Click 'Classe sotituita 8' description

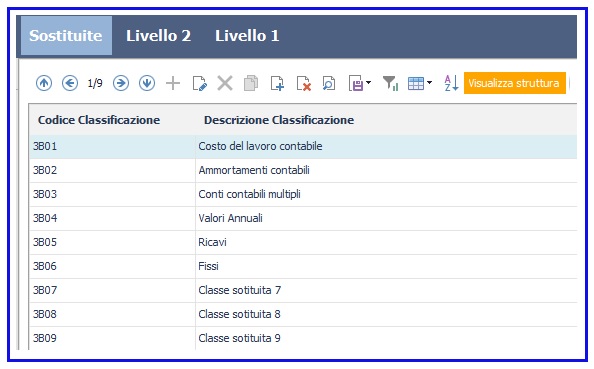pos(239,314)
